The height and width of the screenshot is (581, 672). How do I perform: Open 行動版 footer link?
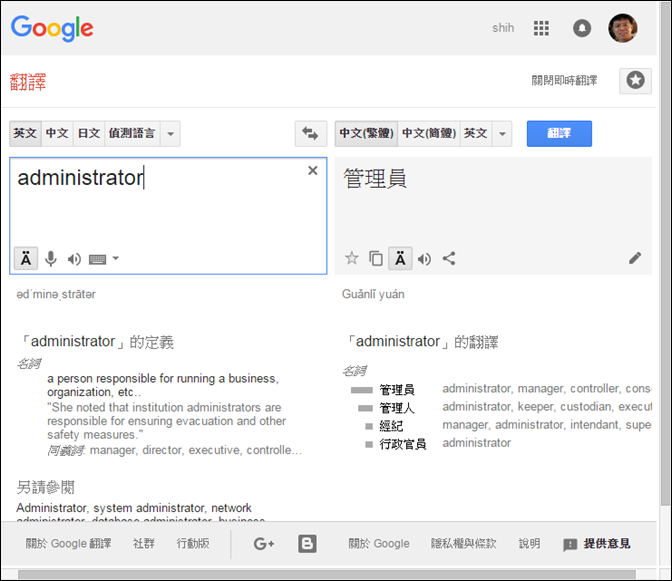pos(193,544)
